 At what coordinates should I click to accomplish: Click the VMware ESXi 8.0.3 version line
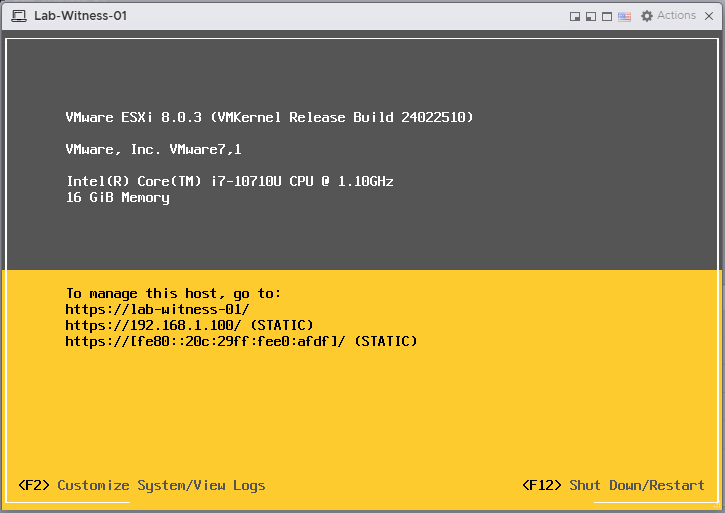(269, 118)
